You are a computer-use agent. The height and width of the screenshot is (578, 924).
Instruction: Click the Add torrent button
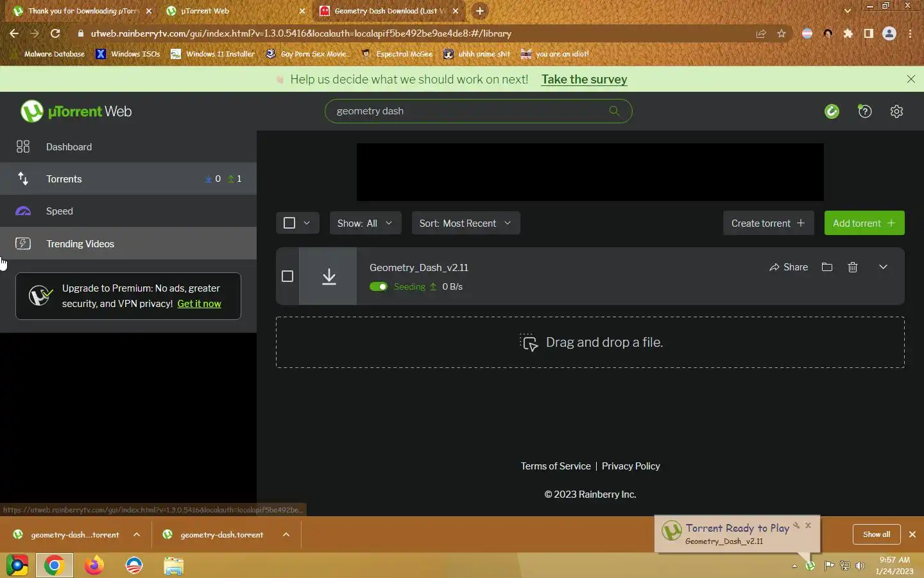pos(864,223)
